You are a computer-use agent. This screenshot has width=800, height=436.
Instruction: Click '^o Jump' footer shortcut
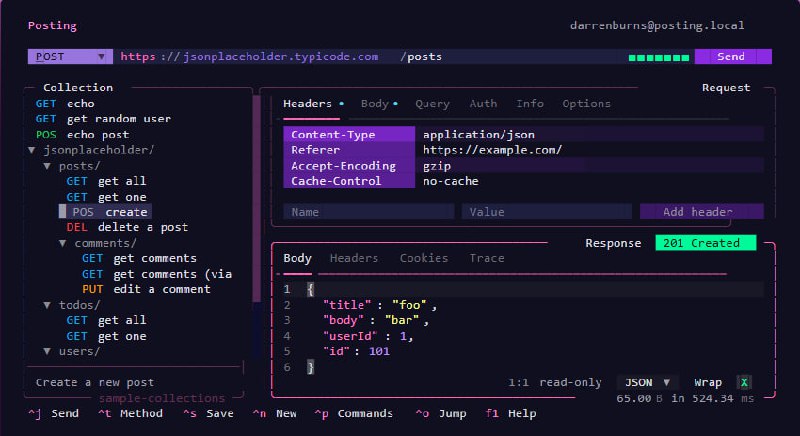(x=441, y=414)
